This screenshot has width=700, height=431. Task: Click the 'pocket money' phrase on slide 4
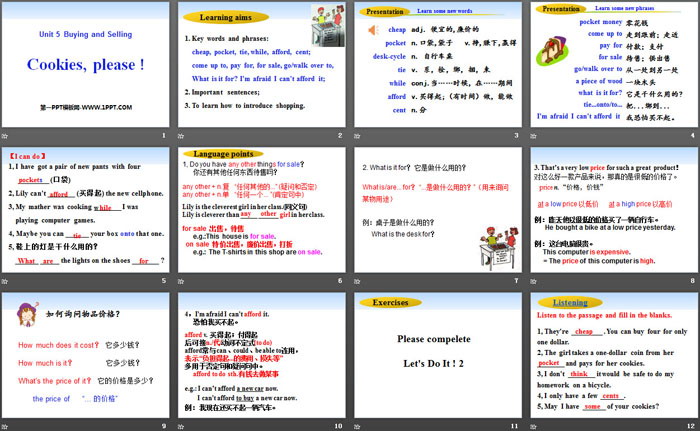tap(600, 22)
